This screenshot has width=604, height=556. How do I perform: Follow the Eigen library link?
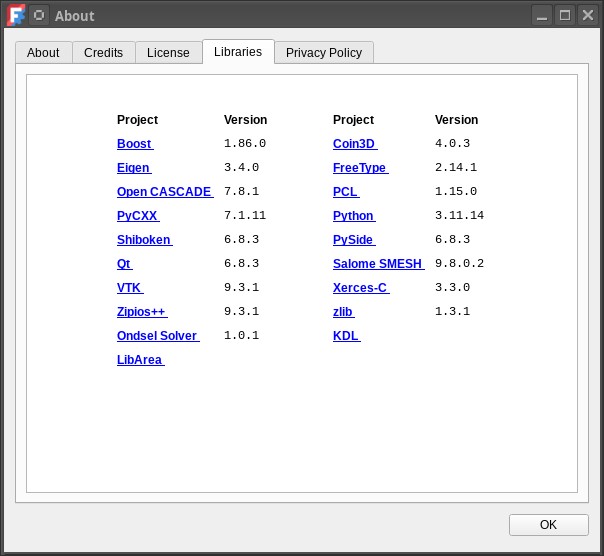pos(133,168)
